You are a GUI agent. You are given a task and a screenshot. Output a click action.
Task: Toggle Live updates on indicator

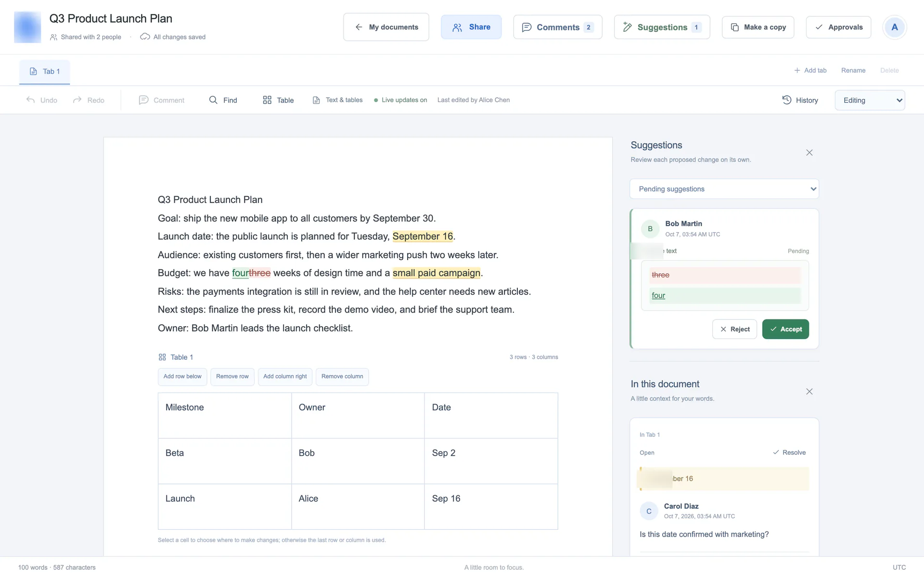[x=400, y=100]
